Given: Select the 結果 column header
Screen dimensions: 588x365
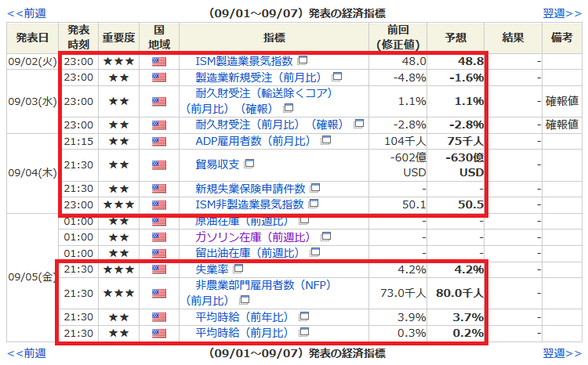Looking at the screenshot, I should click(513, 38).
